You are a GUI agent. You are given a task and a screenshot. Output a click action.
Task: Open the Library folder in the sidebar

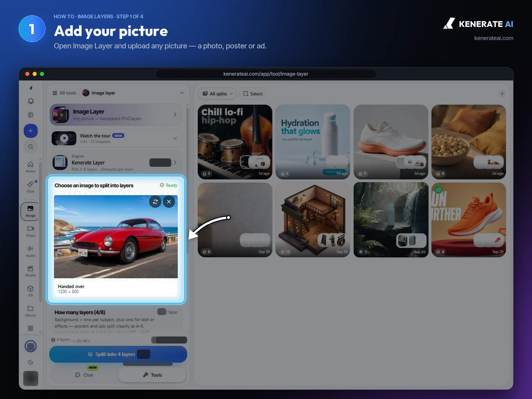pyautogui.click(x=31, y=311)
